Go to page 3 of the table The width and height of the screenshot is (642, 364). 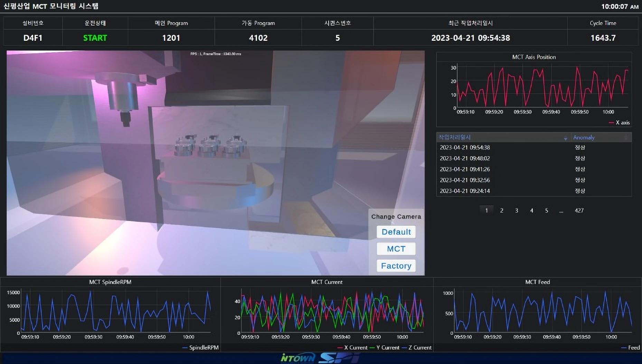tap(517, 210)
